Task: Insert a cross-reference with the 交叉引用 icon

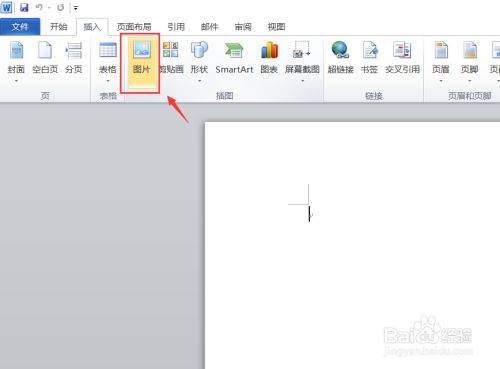Action: coord(402,50)
